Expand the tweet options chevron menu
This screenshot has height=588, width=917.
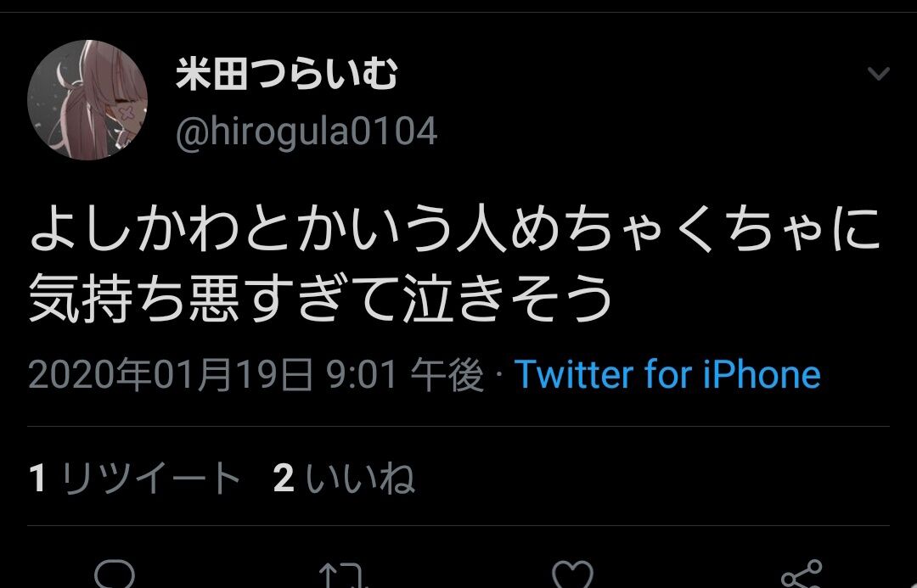coord(879,74)
